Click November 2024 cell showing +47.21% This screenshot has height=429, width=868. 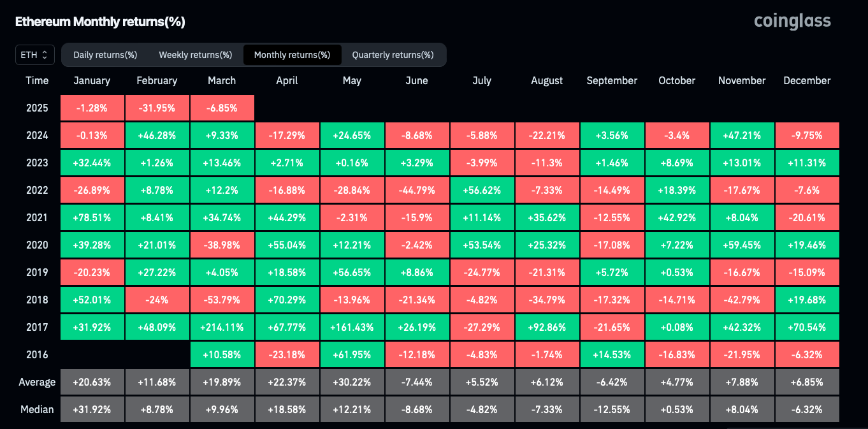point(742,136)
